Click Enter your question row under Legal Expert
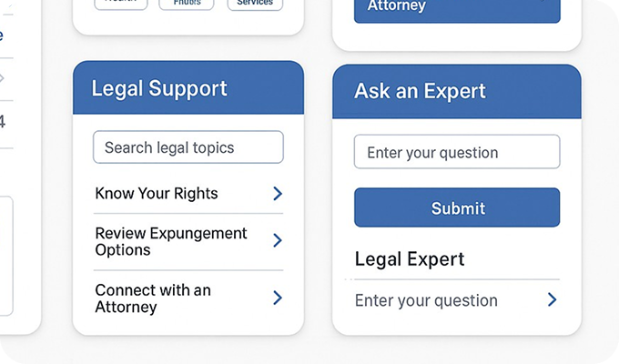 (x=426, y=300)
